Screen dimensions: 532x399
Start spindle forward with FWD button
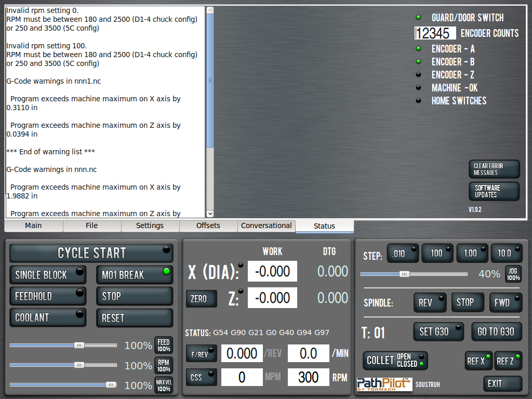click(x=506, y=302)
